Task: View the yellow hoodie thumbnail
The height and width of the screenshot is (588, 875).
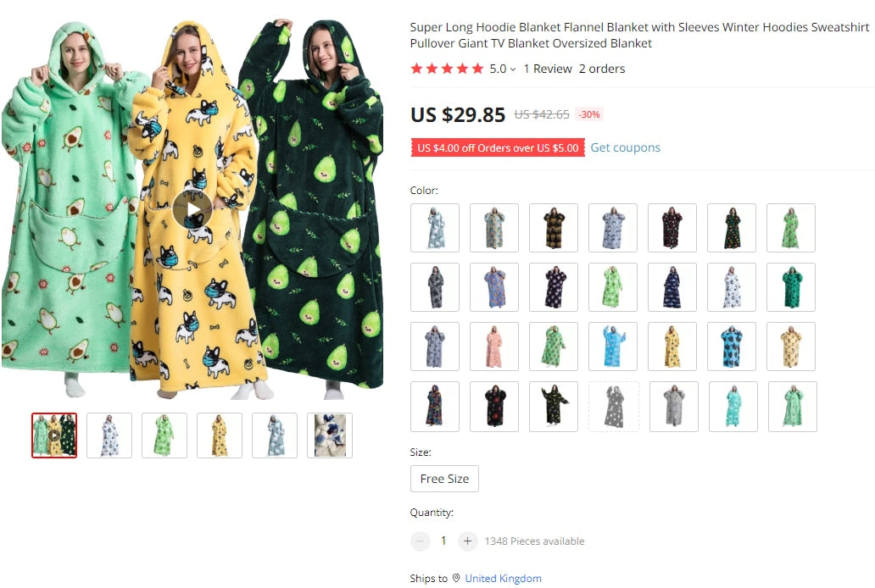Action: [x=220, y=435]
